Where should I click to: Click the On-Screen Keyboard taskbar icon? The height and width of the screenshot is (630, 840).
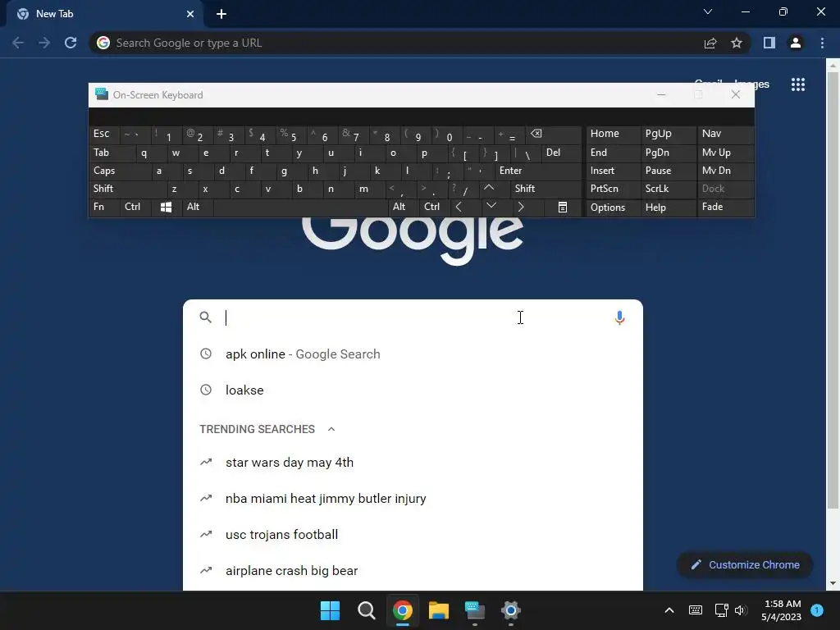(x=475, y=610)
